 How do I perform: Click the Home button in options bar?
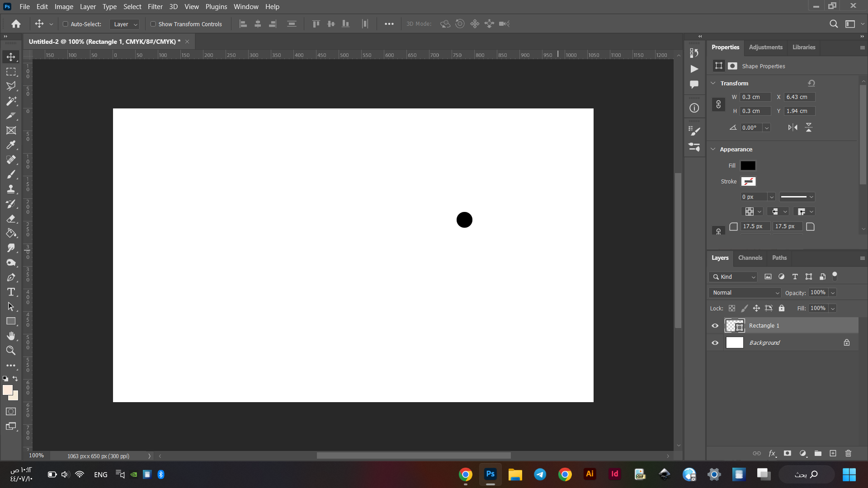[x=16, y=24]
